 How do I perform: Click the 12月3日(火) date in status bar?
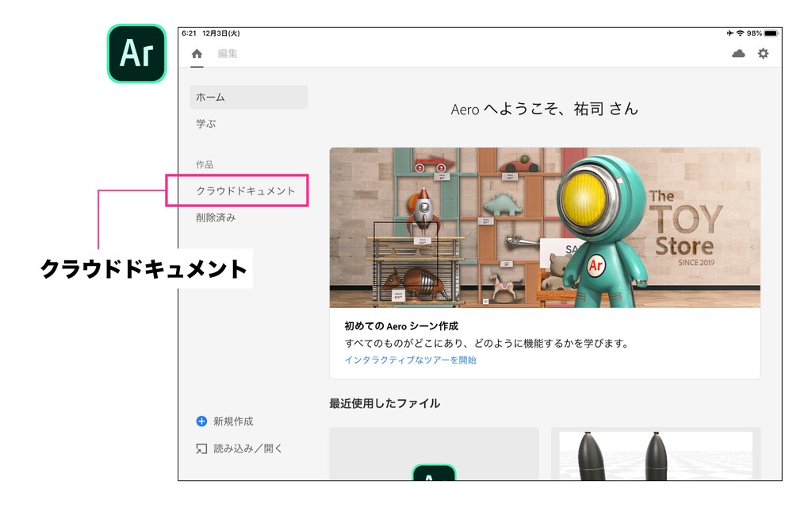pos(221,33)
